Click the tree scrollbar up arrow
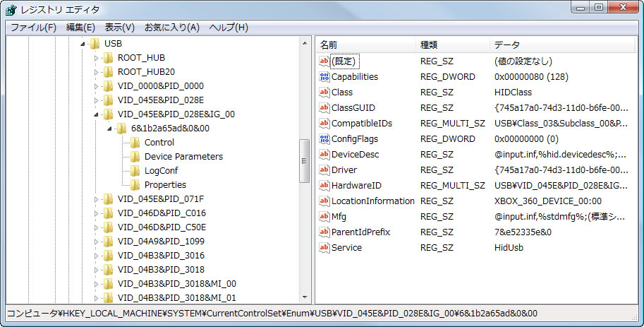The height and width of the screenshot is (327, 644). click(x=305, y=43)
